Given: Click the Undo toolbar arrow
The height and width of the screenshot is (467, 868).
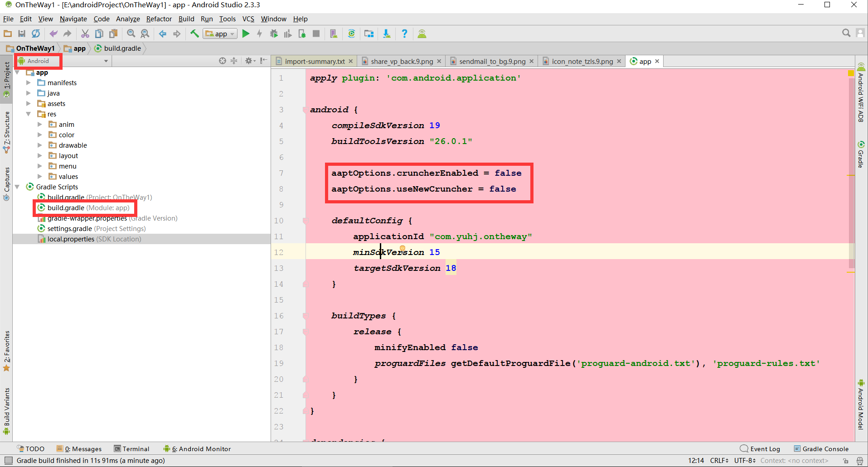Looking at the screenshot, I should 53,34.
